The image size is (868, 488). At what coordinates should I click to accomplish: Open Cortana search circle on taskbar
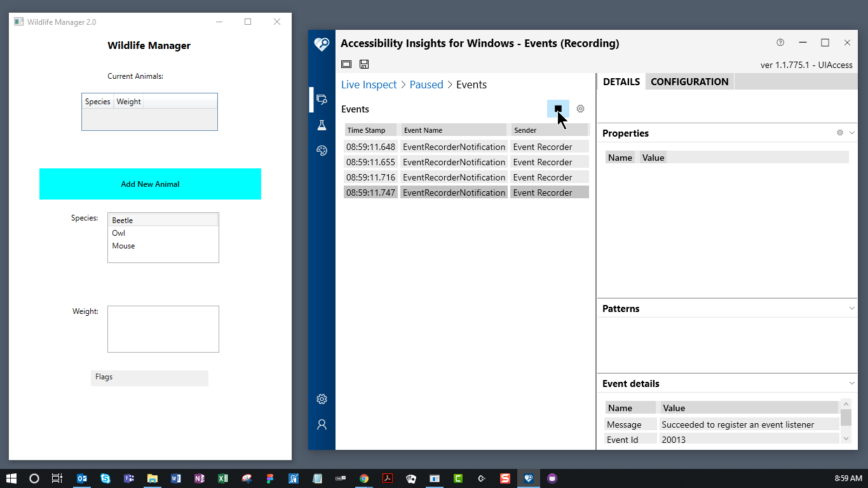(34, 478)
